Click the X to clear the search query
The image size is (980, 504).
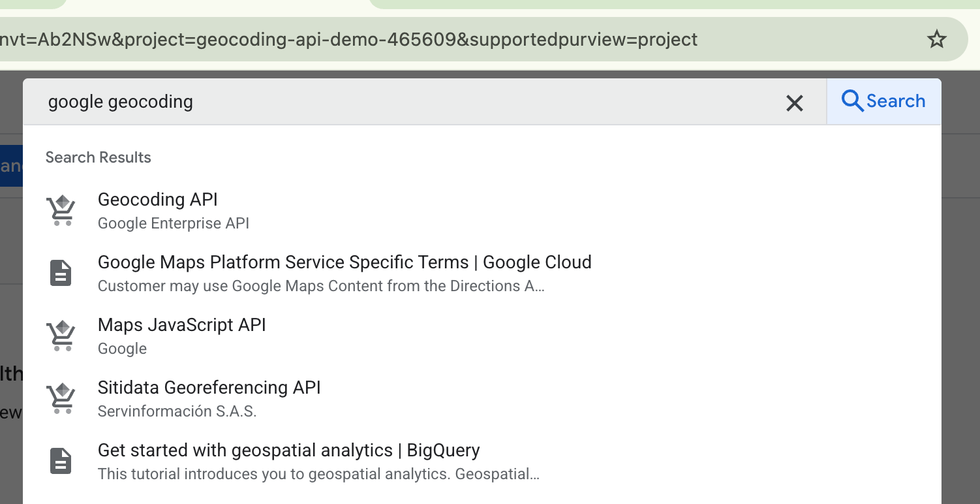tap(794, 102)
